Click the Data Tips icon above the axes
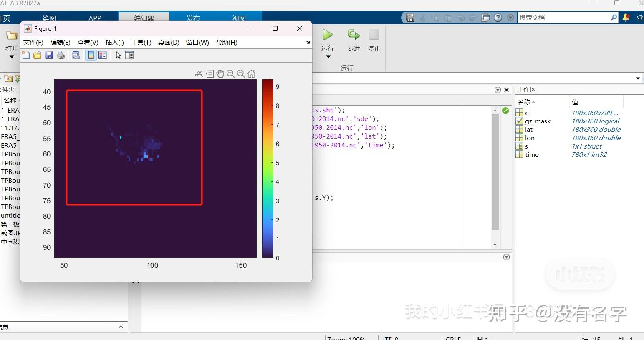This screenshot has width=644, height=340. pyautogui.click(x=210, y=74)
